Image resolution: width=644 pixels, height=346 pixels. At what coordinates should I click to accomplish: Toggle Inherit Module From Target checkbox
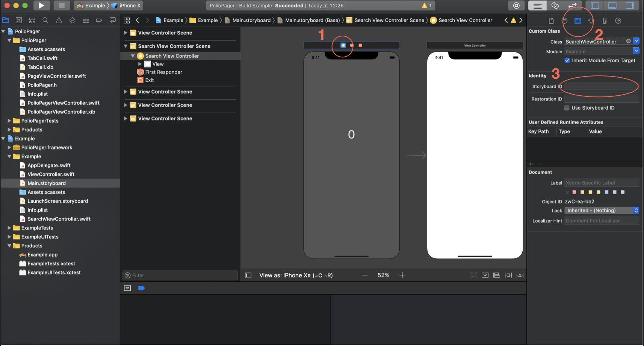coord(567,60)
